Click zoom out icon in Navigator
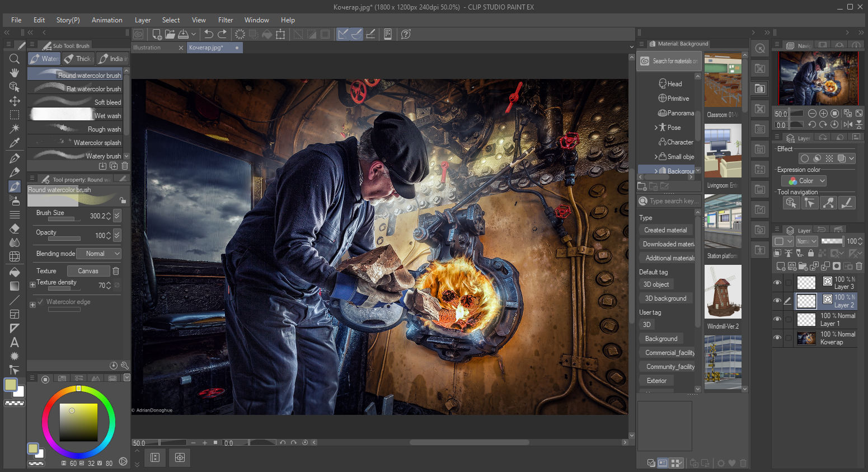Screen dimensions: 868x472 click(x=812, y=113)
